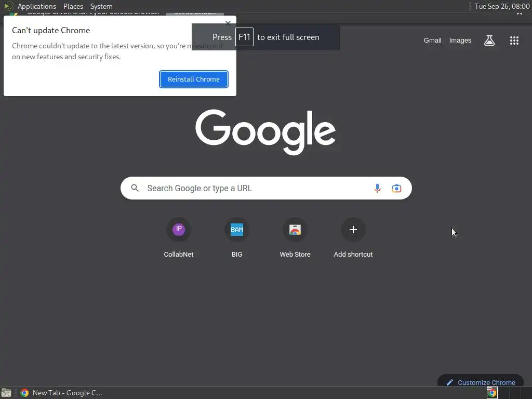
Task: Click the date and time clock
Action: (502, 6)
